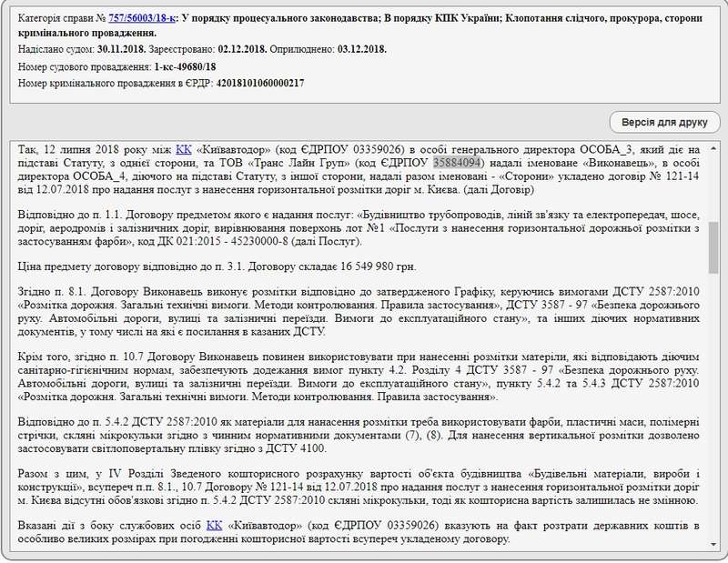This screenshot has height=563, width=728.
Task: Click the text Відповідно до п. 1.1.
Action: pyautogui.click(x=69, y=215)
